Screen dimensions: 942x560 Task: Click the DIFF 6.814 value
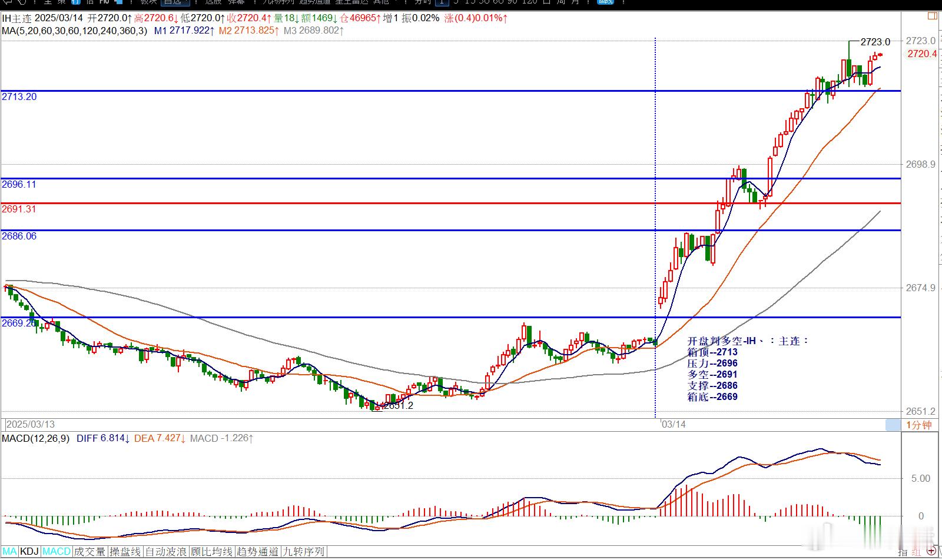coord(102,438)
